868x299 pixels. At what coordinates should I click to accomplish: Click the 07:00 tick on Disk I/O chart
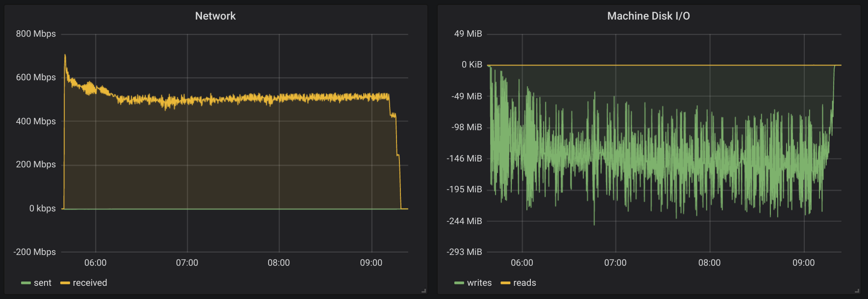615,263
